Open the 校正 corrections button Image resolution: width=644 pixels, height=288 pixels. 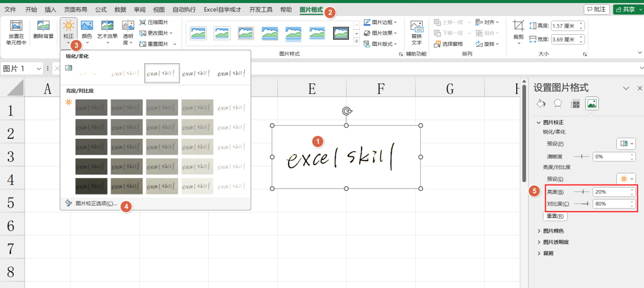(68, 32)
